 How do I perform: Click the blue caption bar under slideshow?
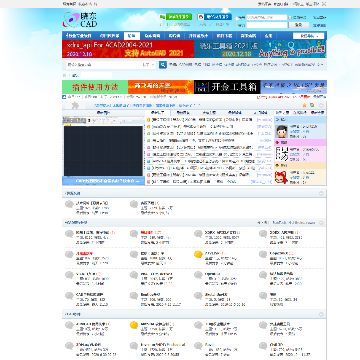click(103, 181)
